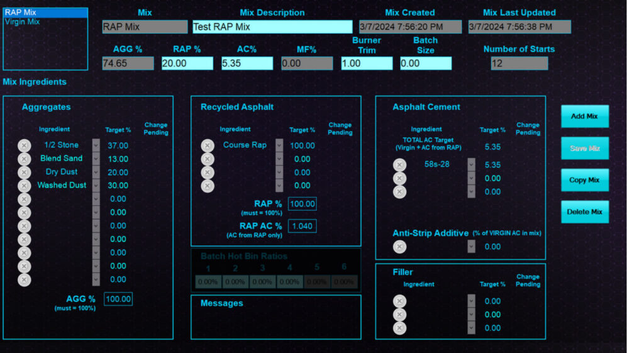
Task: Edit the AC% field value 5.35
Action: pos(247,64)
